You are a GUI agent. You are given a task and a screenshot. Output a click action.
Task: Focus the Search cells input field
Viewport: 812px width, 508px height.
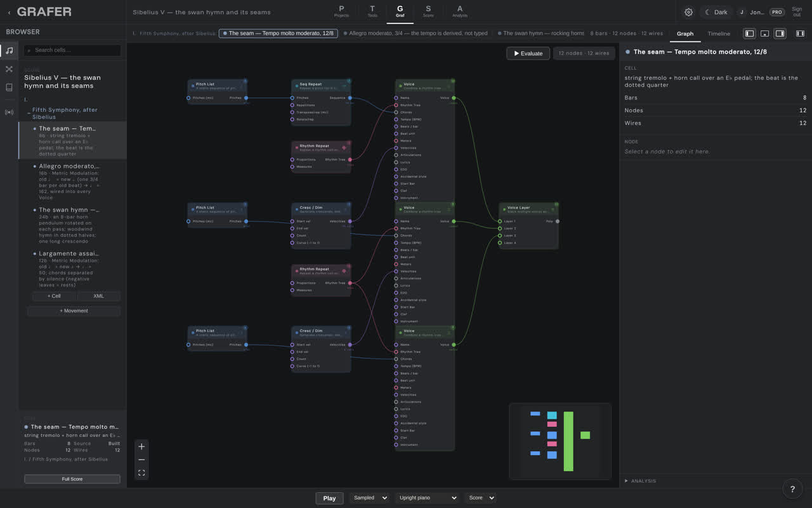tap(72, 50)
